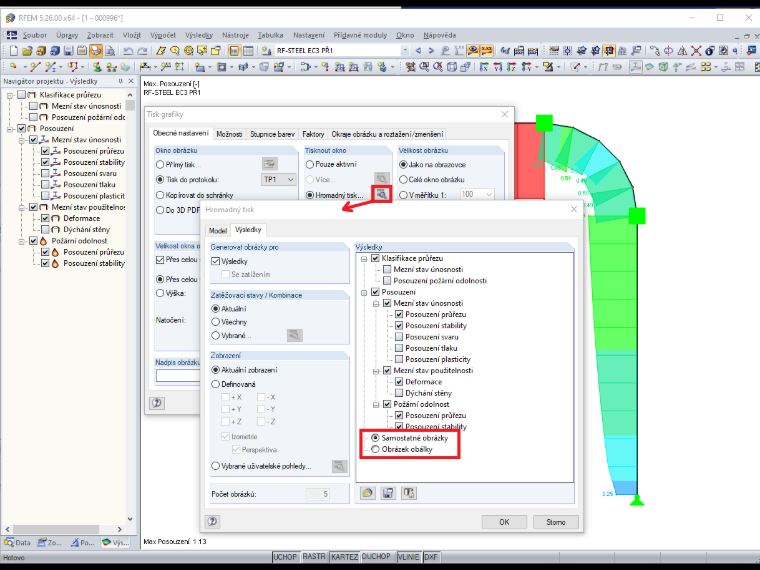Click the third icon below Výsledky tree
The width and height of the screenshot is (760, 570).
pos(409,493)
